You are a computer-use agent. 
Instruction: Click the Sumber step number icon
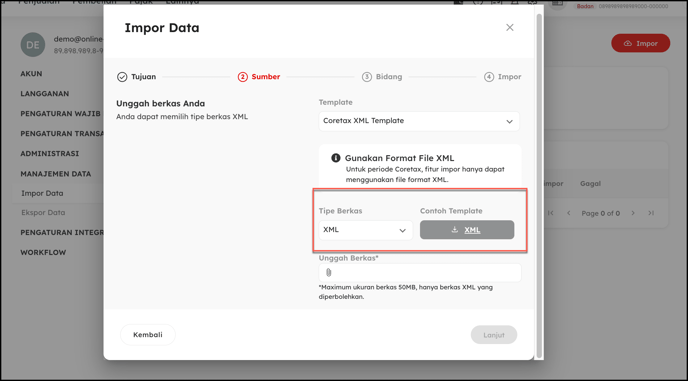(x=243, y=77)
